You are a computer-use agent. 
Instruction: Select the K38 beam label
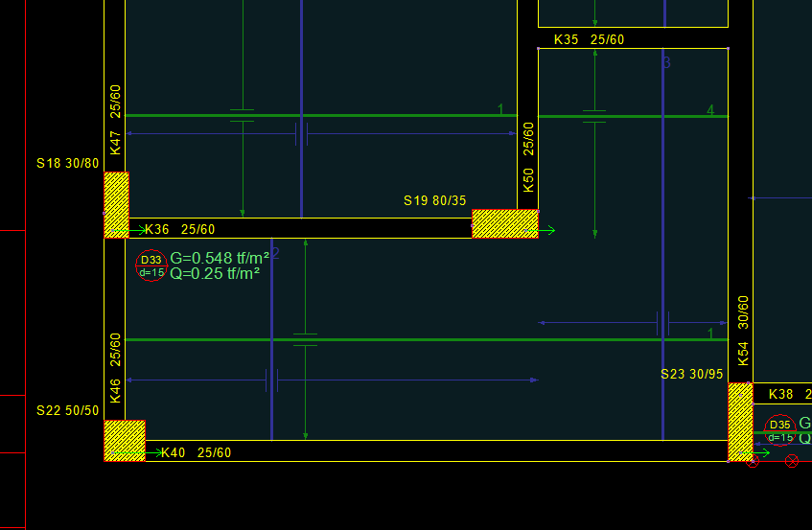pos(780,394)
